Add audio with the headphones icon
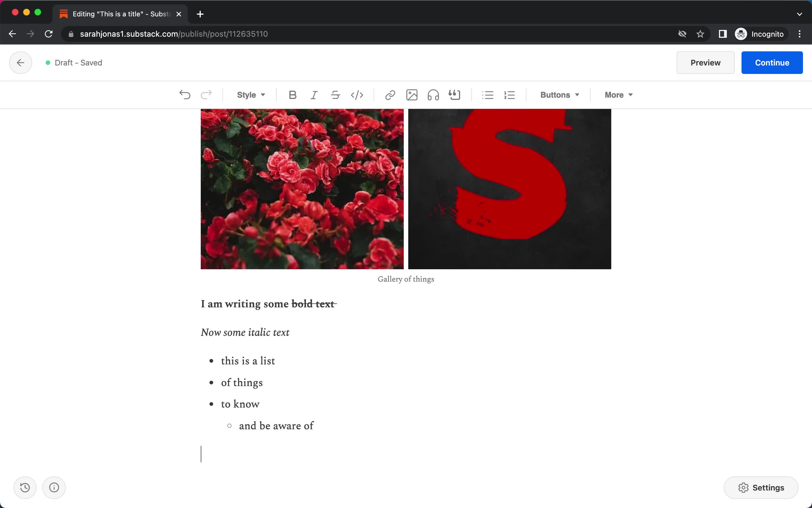The height and width of the screenshot is (508, 812). (x=433, y=95)
